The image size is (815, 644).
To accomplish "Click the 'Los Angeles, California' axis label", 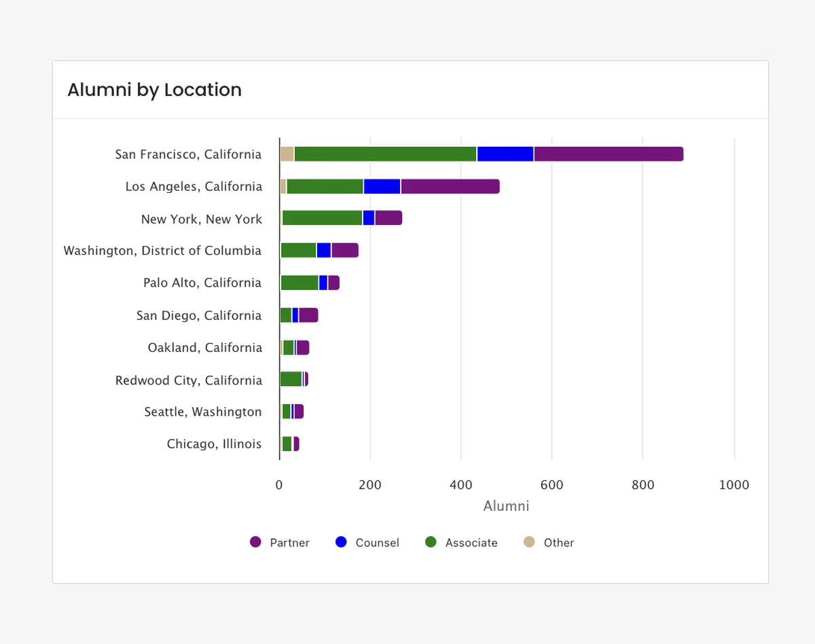I will coord(194,186).
